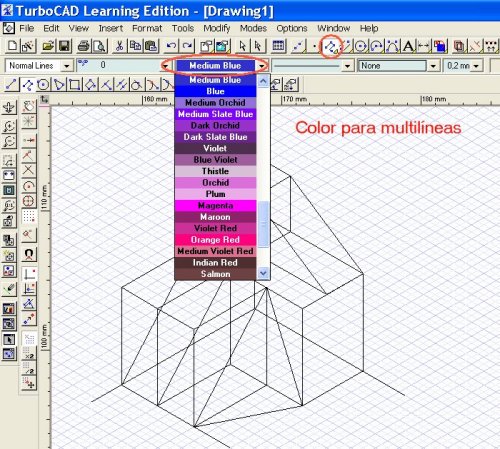Open the Modify menu

point(217,28)
